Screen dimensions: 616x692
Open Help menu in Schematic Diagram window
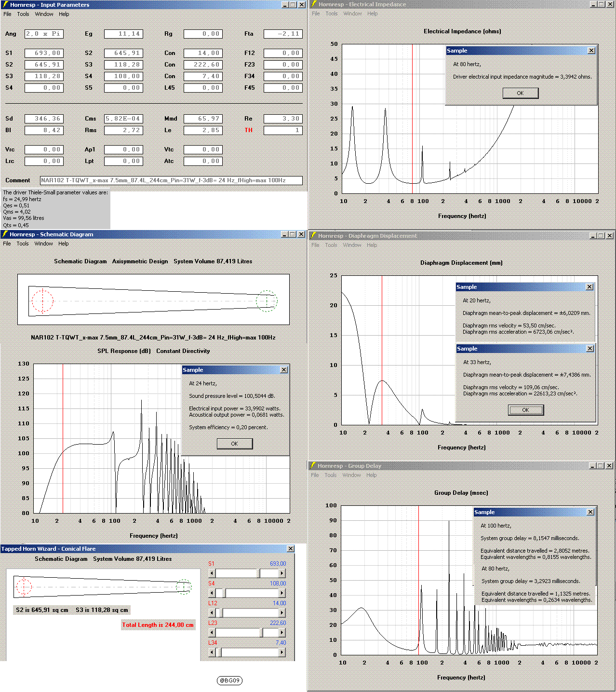point(64,244)
